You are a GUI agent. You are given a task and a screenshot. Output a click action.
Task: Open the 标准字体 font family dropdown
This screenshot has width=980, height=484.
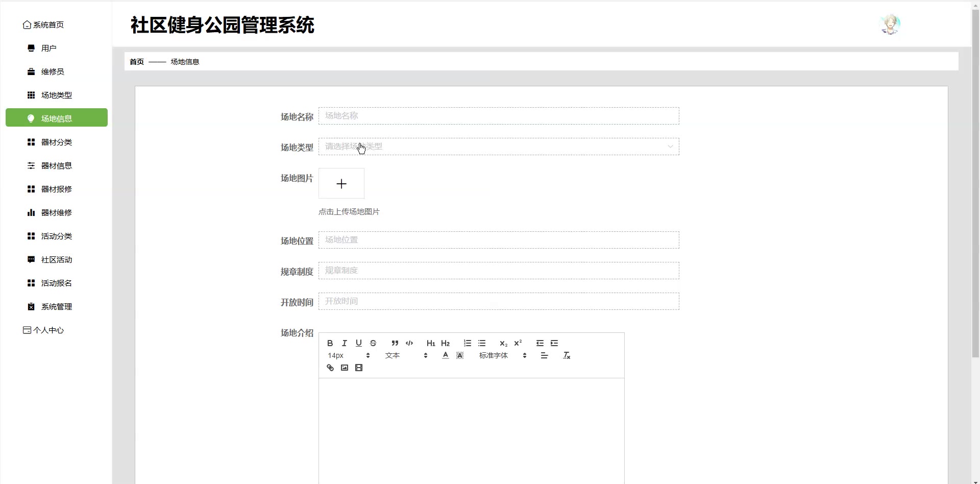tap(503, 355)
